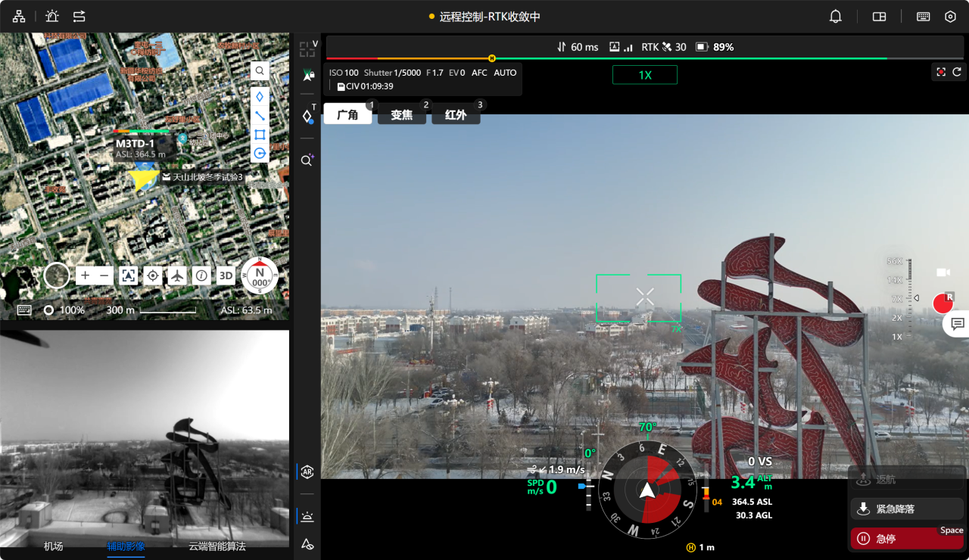Click the map compass north indicator
This screenshot has height=560, width=969.
(x=260, y=275)
